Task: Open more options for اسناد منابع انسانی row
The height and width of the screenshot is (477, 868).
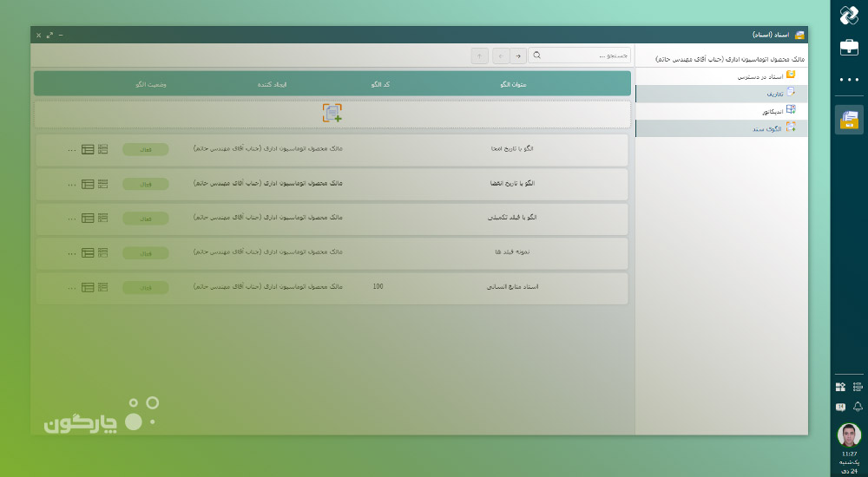Action: (71, 289)
